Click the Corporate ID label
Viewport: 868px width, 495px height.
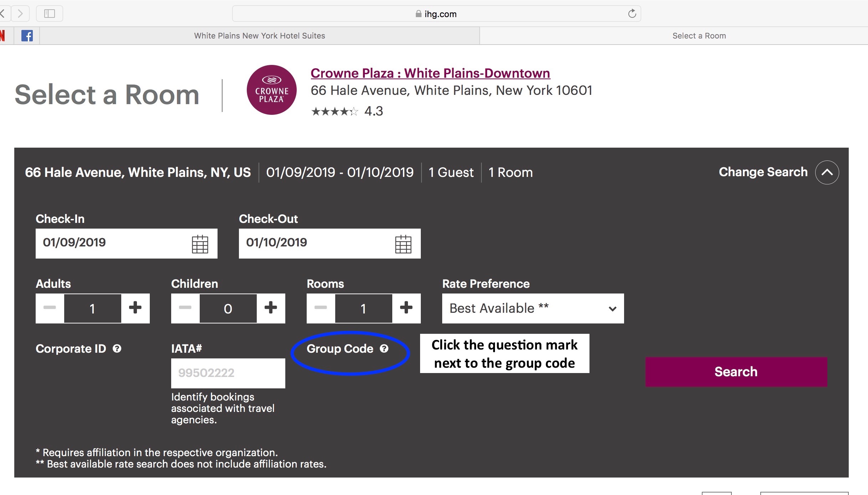(x=71, y=348)
